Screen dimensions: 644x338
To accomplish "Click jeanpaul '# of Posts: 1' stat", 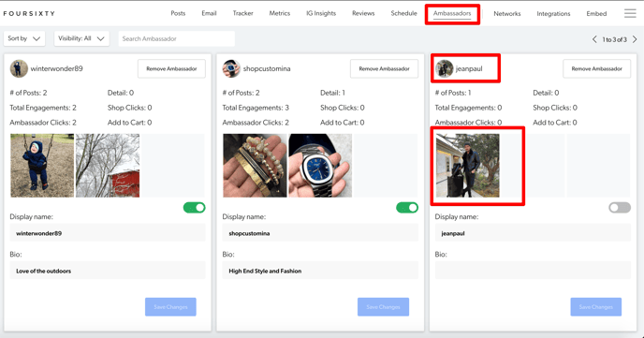I will 453,93.
